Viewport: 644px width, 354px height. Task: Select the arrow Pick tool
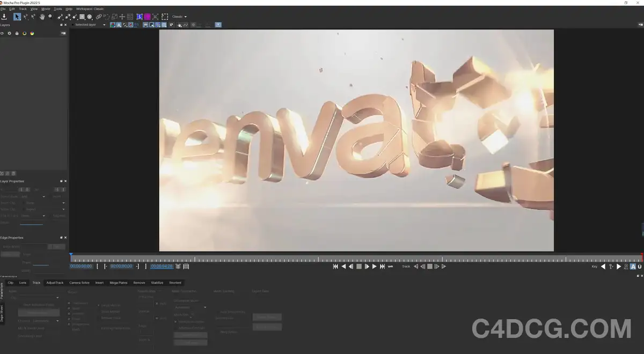(17, 17)
